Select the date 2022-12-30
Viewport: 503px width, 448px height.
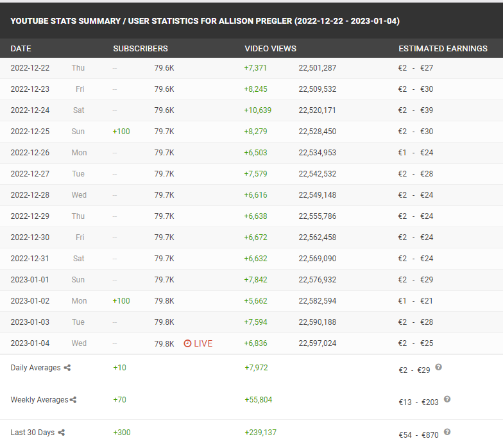tap(30, 237)
